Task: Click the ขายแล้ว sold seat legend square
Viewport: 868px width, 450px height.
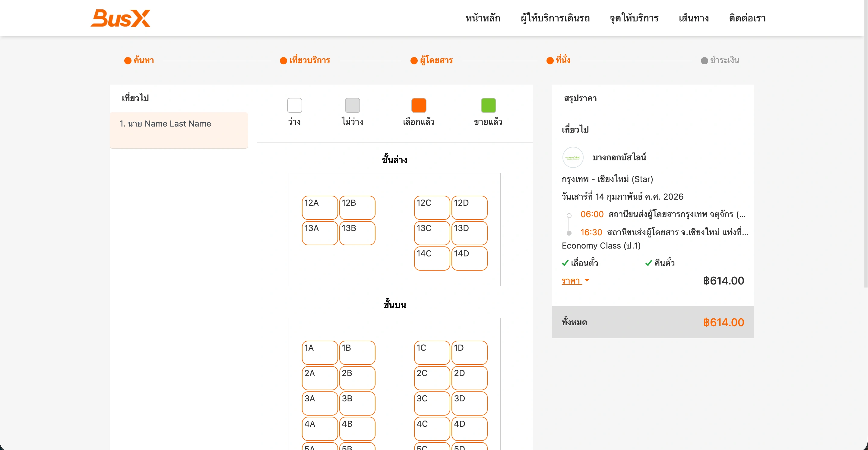Action: pos(489,105)
